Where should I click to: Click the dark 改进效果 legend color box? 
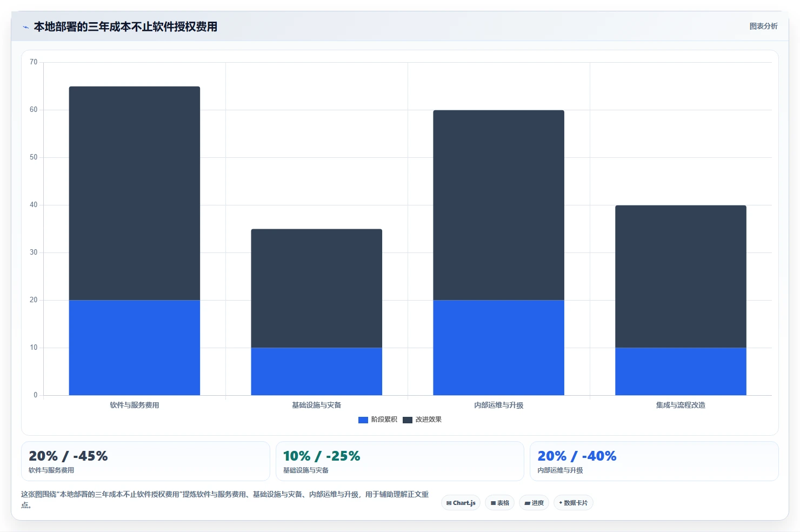click(x=408, y=420)
